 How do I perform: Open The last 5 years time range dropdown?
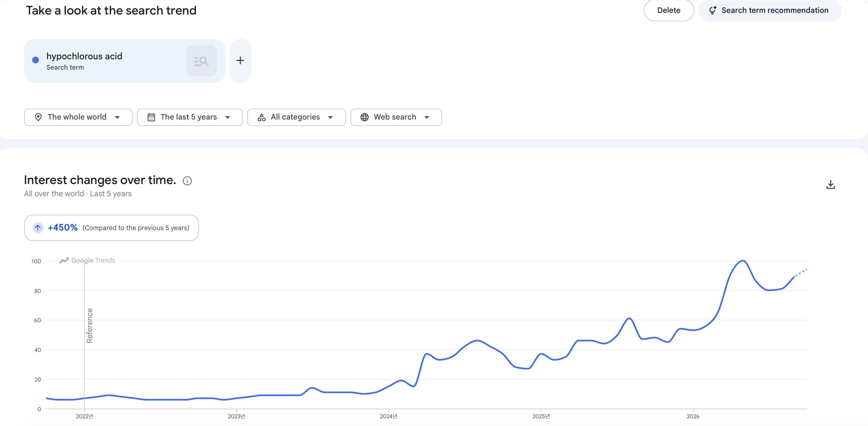tap(190, 117)
